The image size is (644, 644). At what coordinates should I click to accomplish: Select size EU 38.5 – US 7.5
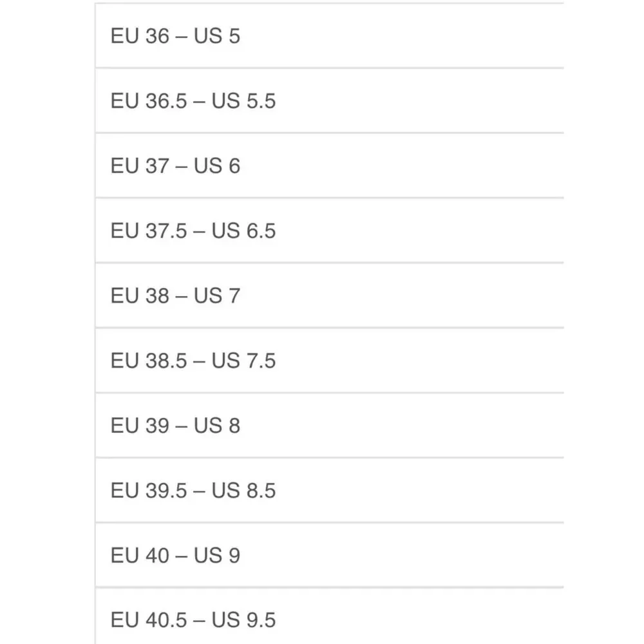329,361
